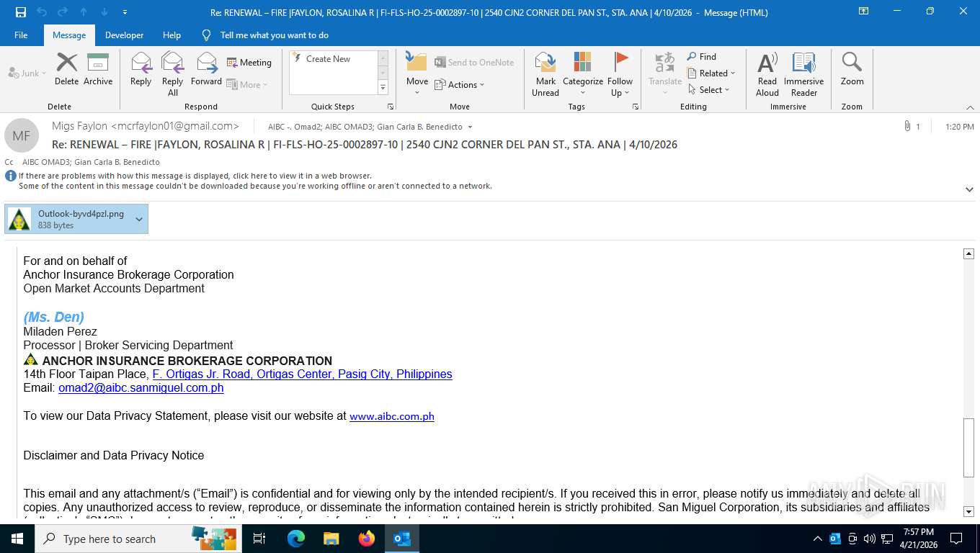
Task: Click Find in the Editing group
Action: coord(701,56)
